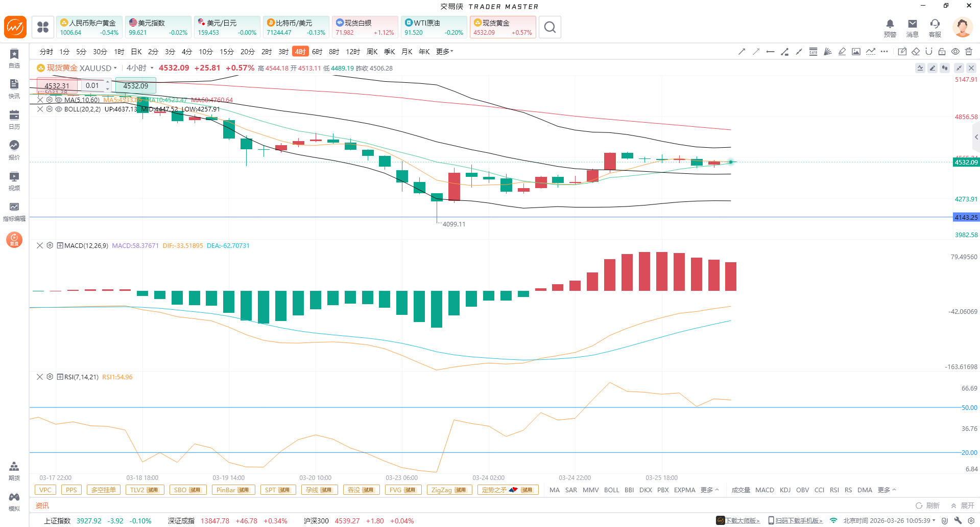Open the 4小时 period dropdown
This screenshot has height=527, width=980.
click(x=140, y=68)
